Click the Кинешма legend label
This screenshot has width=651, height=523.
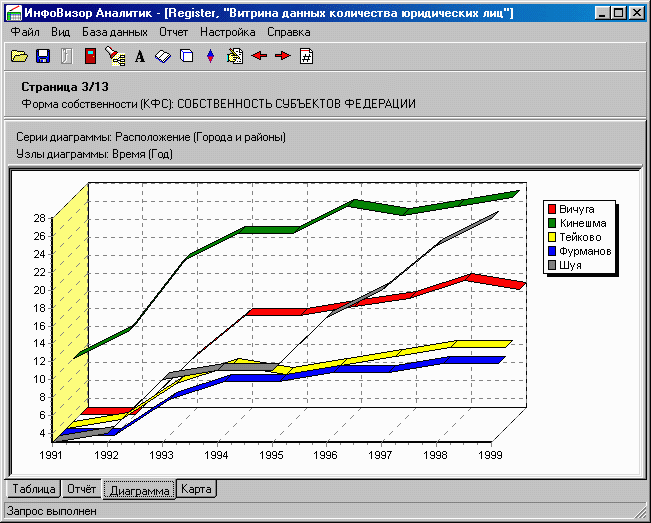point(583,223)
